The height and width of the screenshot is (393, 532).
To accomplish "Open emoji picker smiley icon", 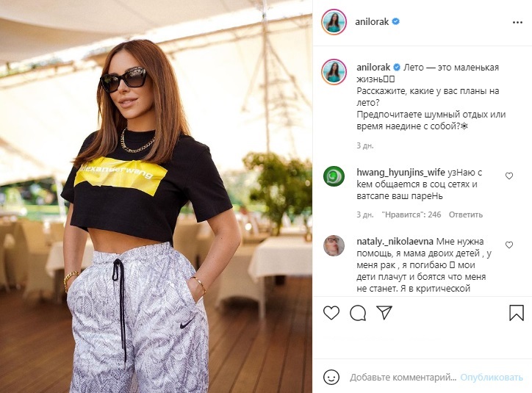I will [x=331, y=377].
